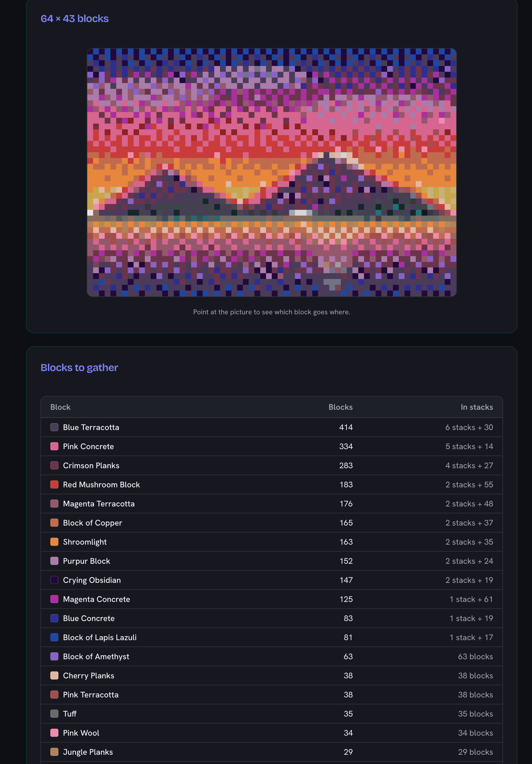Click the Pink Wool color swatch
This screenshot has height=764, width=532.
[x=54, y=733]
